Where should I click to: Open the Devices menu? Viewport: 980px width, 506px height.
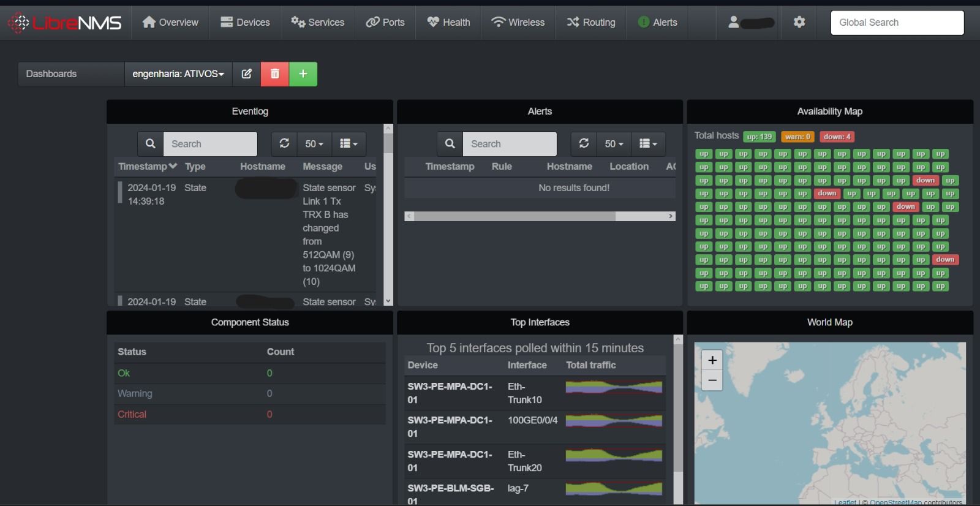tap(245, 22)
